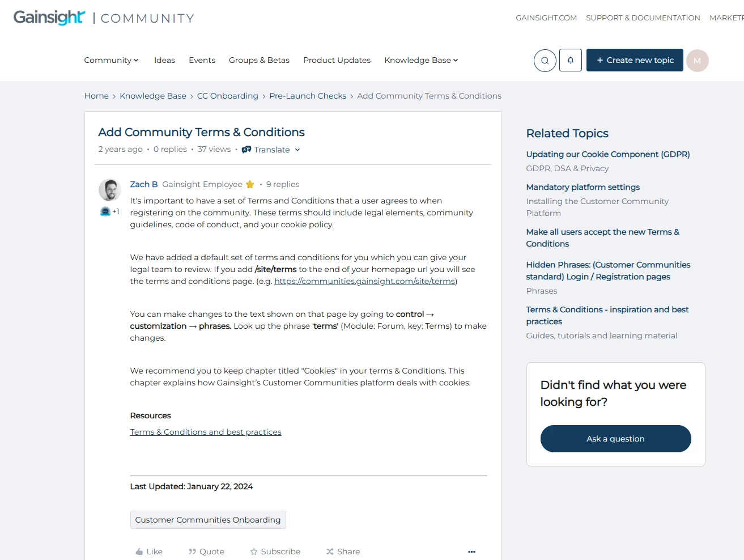Visit GAINSIGHT.COM top link
Viewport: 744px width, 560px height.
pos(546,18)
